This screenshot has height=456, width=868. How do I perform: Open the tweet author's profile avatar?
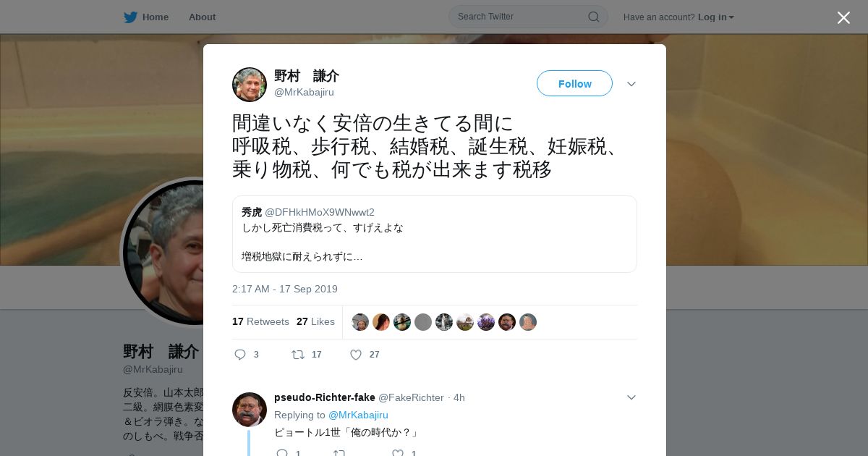pyautogui.click(x=250, y=85)
